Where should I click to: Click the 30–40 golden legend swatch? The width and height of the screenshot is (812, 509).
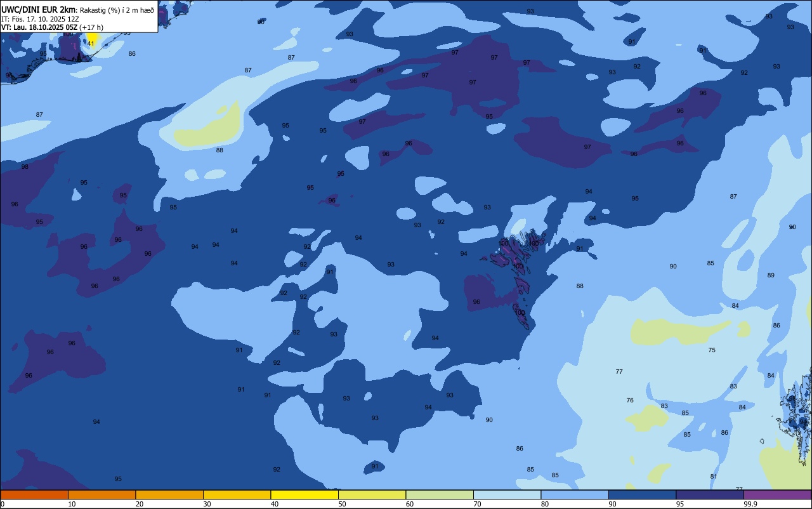click(237, 495)
